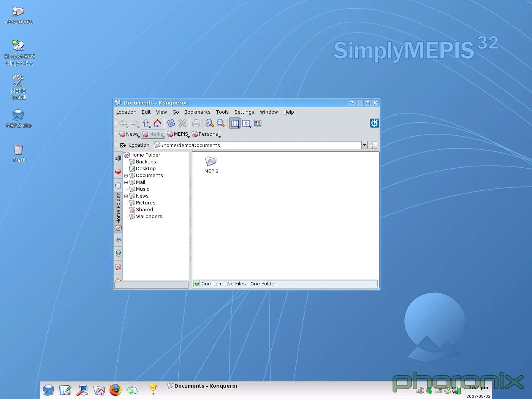
Task: Select Backups folder in tree
Action: 143,162
